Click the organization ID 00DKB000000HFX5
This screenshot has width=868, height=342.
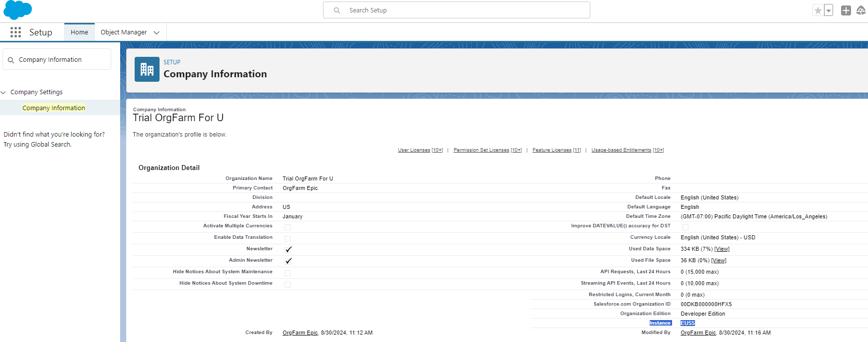(x=706, y=304)
